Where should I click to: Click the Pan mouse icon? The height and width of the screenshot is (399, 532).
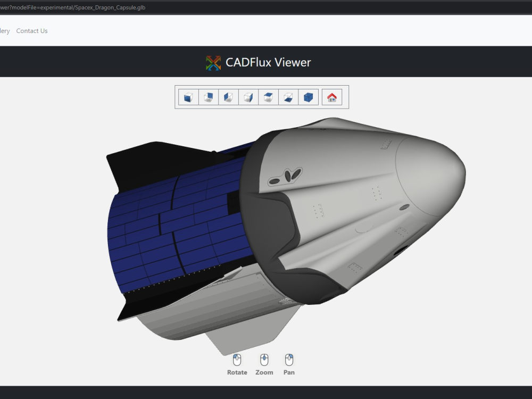pyautogui.click(x=289, y=360)
